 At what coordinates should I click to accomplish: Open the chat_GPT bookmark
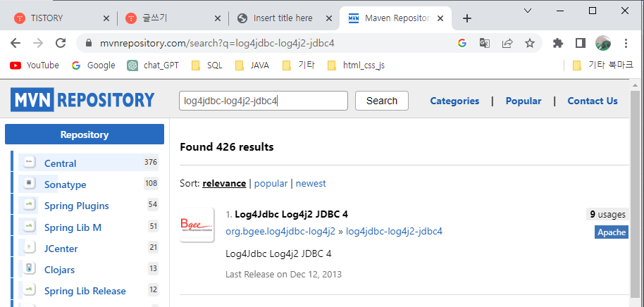(153, 65)
